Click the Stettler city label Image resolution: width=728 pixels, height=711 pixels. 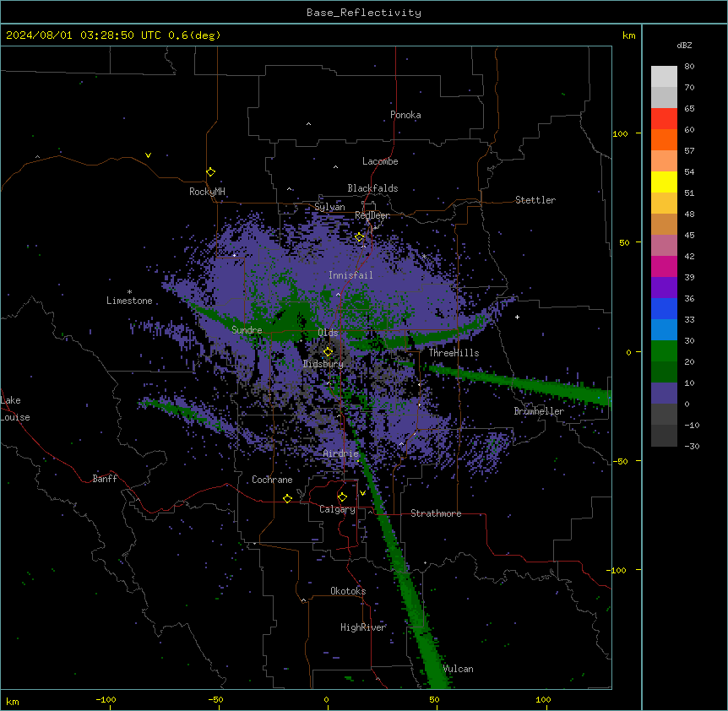[x=535, y=200]
